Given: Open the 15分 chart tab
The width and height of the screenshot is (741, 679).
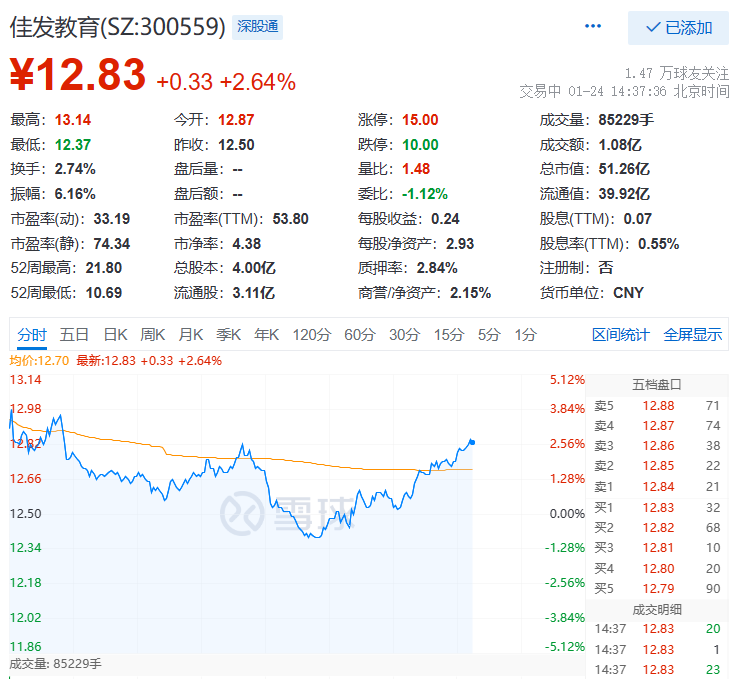Looking at the screenshot, I should pos(449,335).
